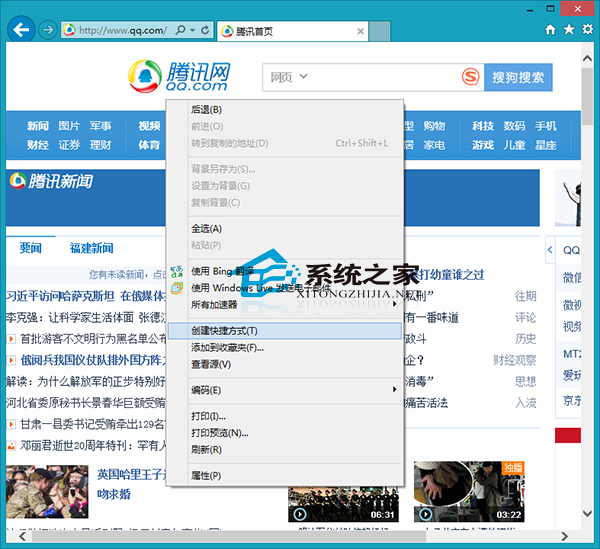Open the 数码 navigation link
600x549 pixels.
pyautogui.click(x=514, y=126)
